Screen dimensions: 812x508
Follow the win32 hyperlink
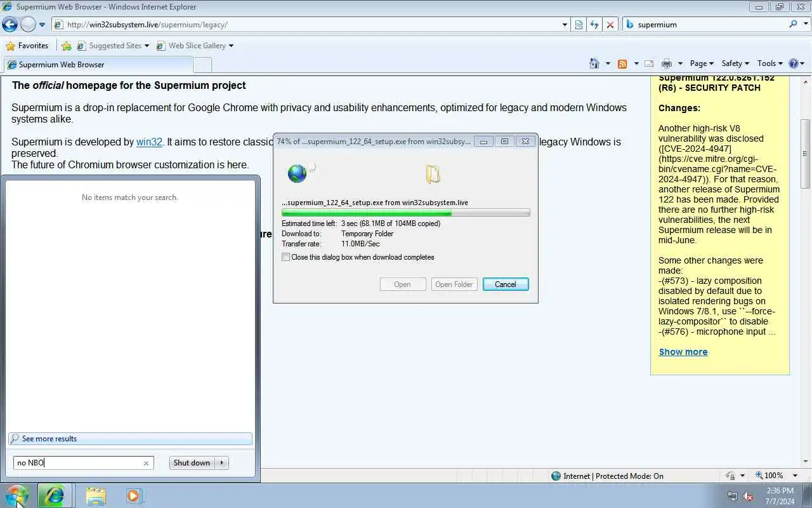point(150,142)
